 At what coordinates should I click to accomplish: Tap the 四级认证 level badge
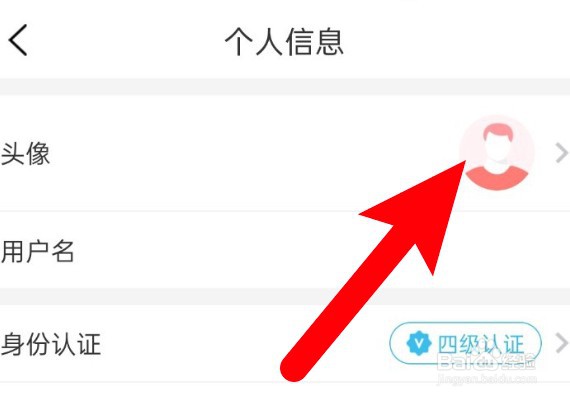point(466,343)
